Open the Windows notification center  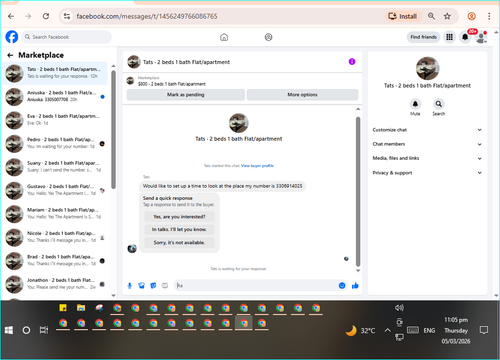pyautogui.click(x=484, y=330)
